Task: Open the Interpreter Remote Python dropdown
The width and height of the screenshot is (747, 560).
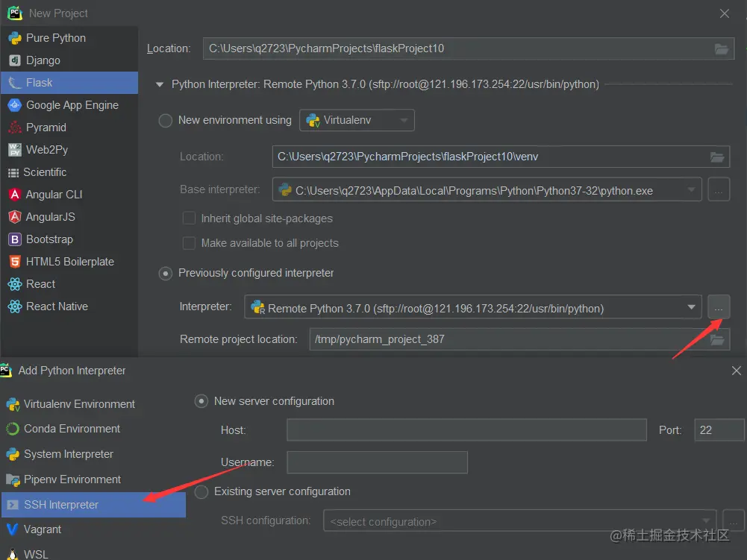Action: coord(472,308)
